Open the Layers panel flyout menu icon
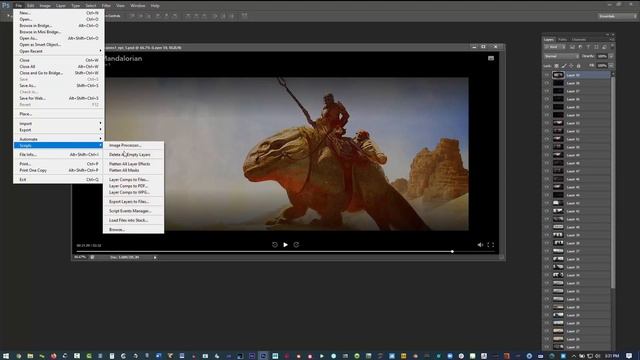 pyautogui.click(x=611, y=40)
